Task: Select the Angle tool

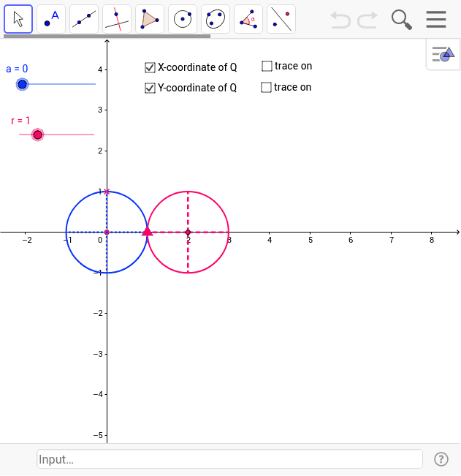Action: coord(248,19)
